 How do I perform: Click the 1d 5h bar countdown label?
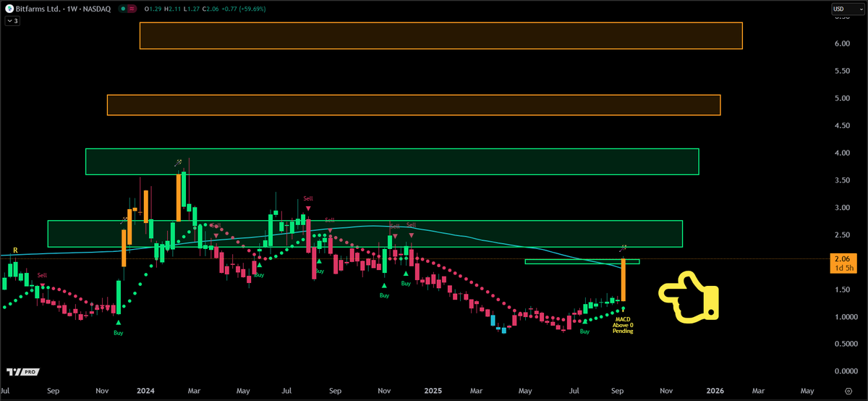(843, 267)
